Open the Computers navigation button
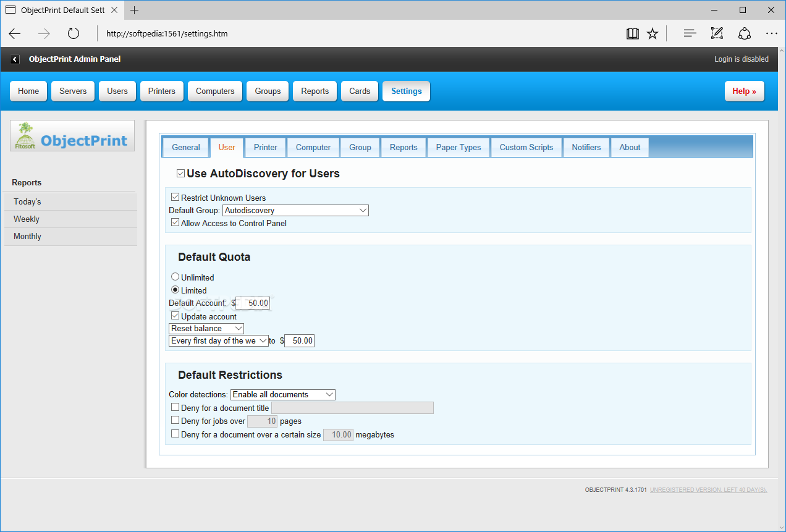 click(215, 91)
